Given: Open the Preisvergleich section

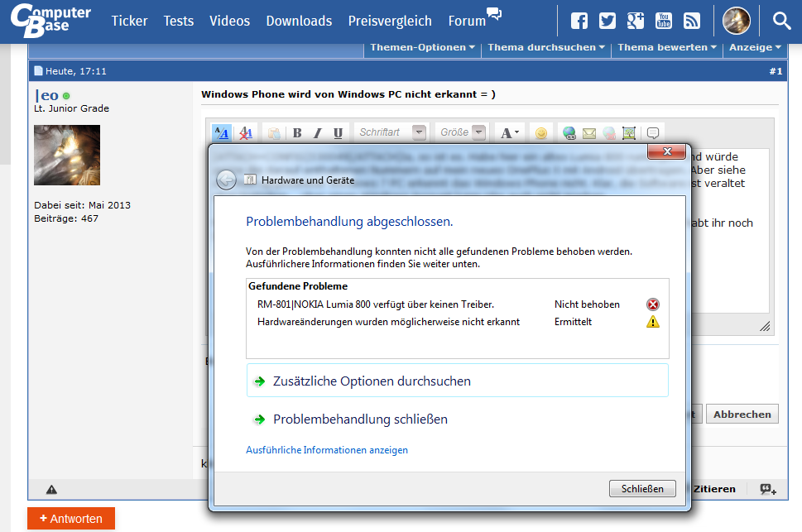Looking at the screenshot, I should pyautogui.click(x=390, y=21).
